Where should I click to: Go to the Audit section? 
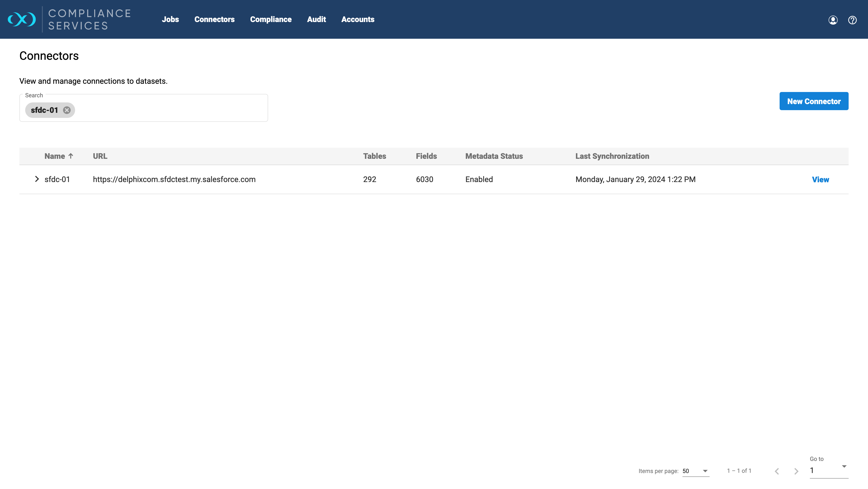(316, 19)
